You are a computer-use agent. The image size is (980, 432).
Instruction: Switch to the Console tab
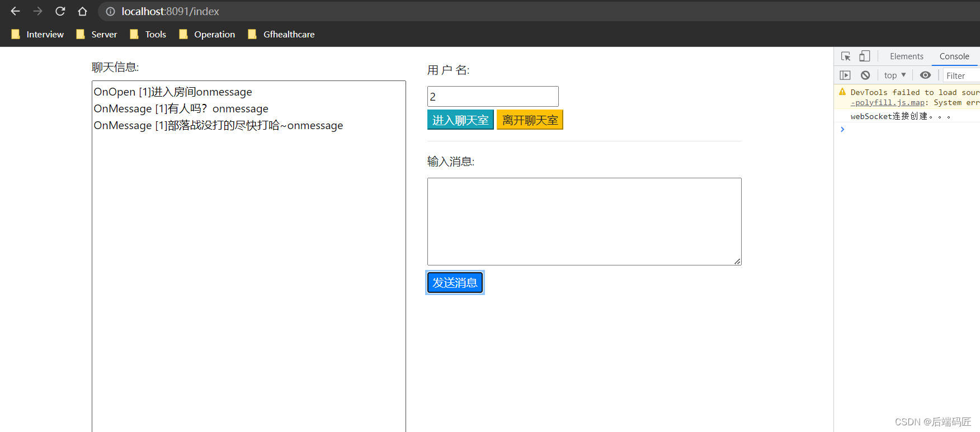coord(954,56)
